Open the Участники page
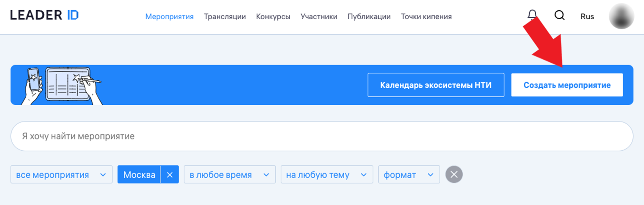The width and height of the screenshot is (644, 205). [x=319, y=17]
